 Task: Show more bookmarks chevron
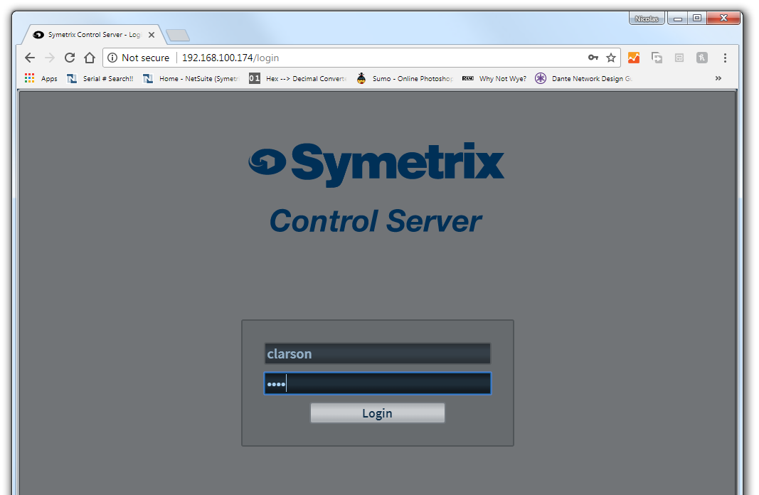click(718, 78)
